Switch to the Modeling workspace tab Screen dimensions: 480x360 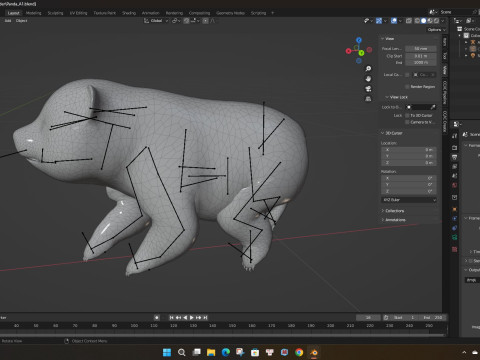[x=33, y=13]
